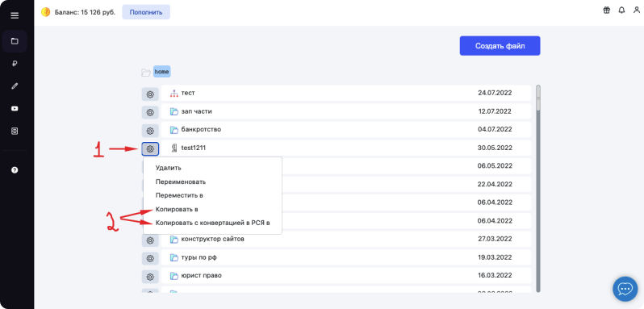Open the ruble icon in sidebar
Screen dimensions: 644x309
point(15,64)
